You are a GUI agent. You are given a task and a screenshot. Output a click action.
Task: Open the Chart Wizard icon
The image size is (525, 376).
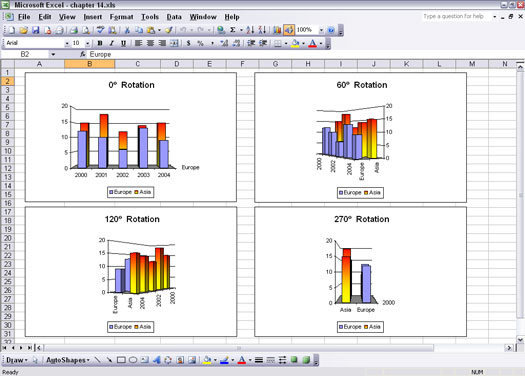click(277, 30)
